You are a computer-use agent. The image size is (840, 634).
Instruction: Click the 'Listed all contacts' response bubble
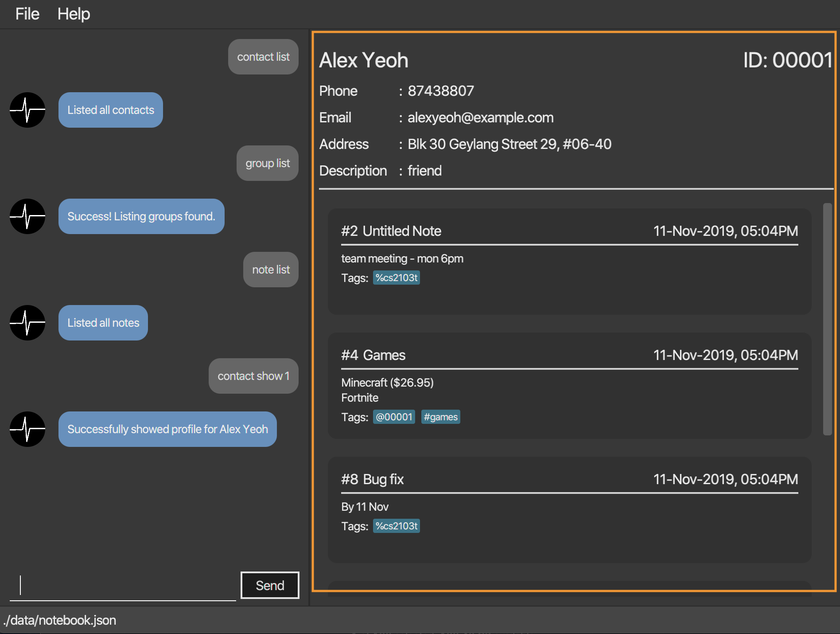111,110
